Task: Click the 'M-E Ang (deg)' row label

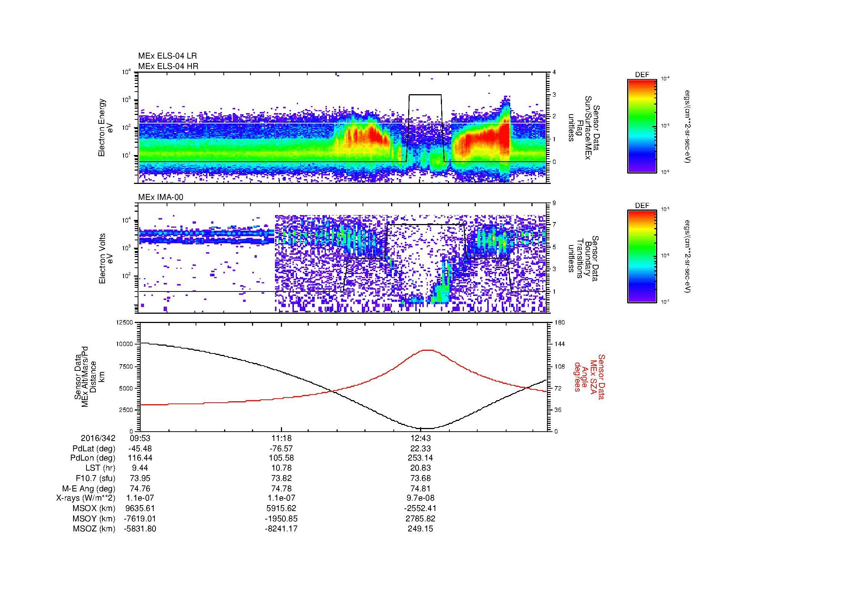Action: point(89,489)
